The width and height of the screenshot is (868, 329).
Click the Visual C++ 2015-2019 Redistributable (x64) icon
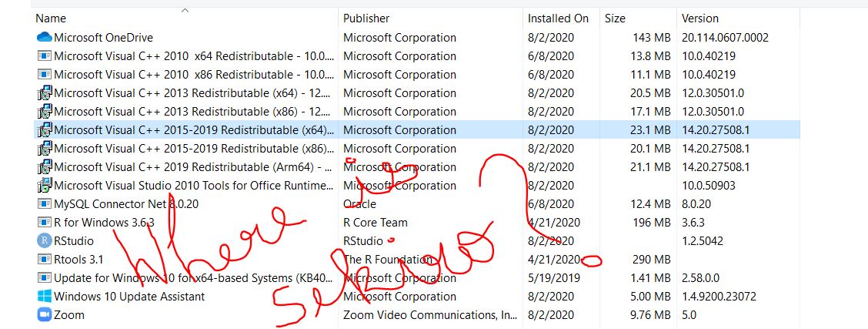click(x=45, y=129)
